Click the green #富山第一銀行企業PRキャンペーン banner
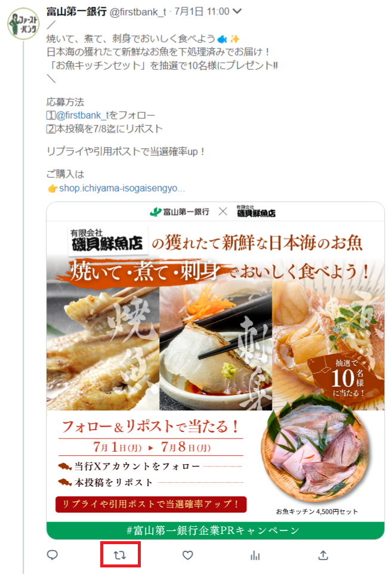 pos(215,530)
